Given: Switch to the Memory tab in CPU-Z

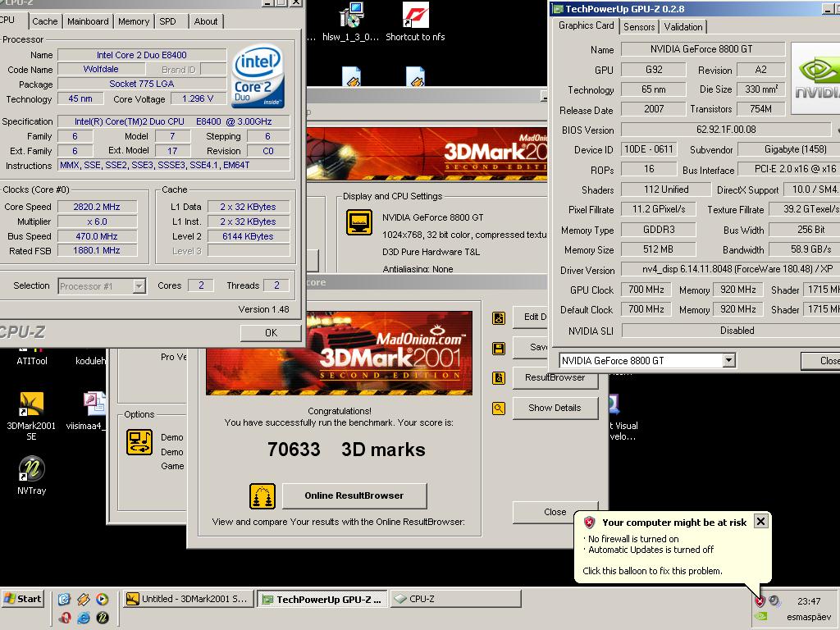Looking at the screenshot, I should coord(134,21).
